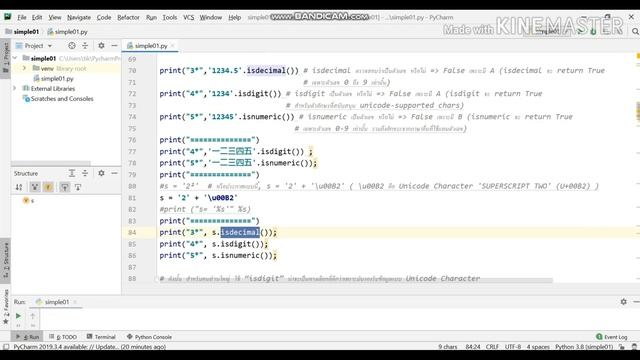Click the highlighted isdecimal on line 84
This screenshot has width=640, height=360.
[240, 232]
